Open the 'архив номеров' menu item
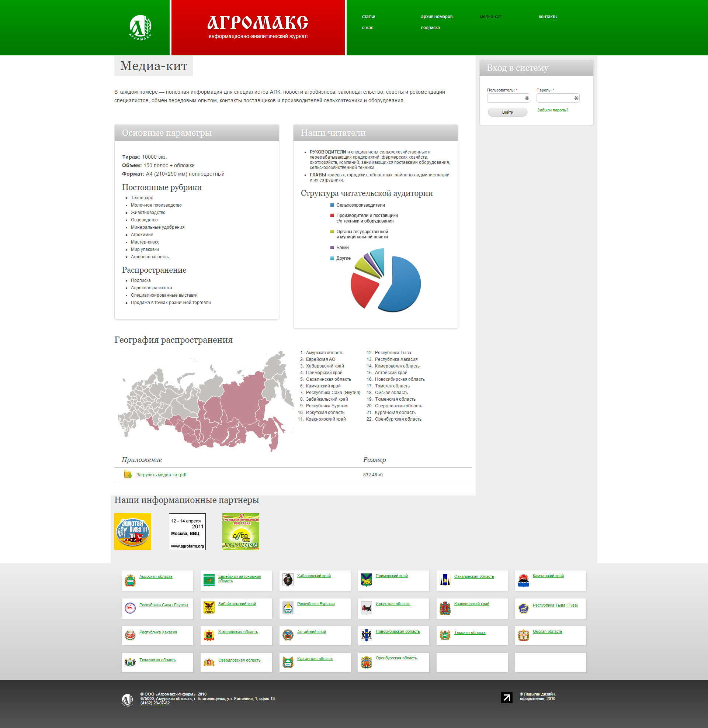The width and height of the screenshot is (708, 728). [x=436, y=17]
